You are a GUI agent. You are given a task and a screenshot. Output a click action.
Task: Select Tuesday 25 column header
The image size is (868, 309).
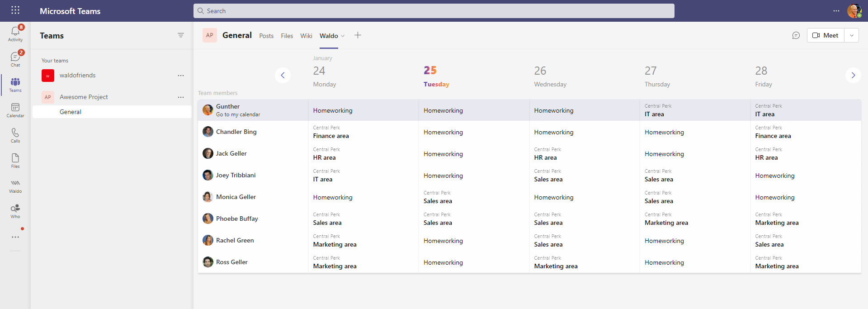tap(436, 76)
